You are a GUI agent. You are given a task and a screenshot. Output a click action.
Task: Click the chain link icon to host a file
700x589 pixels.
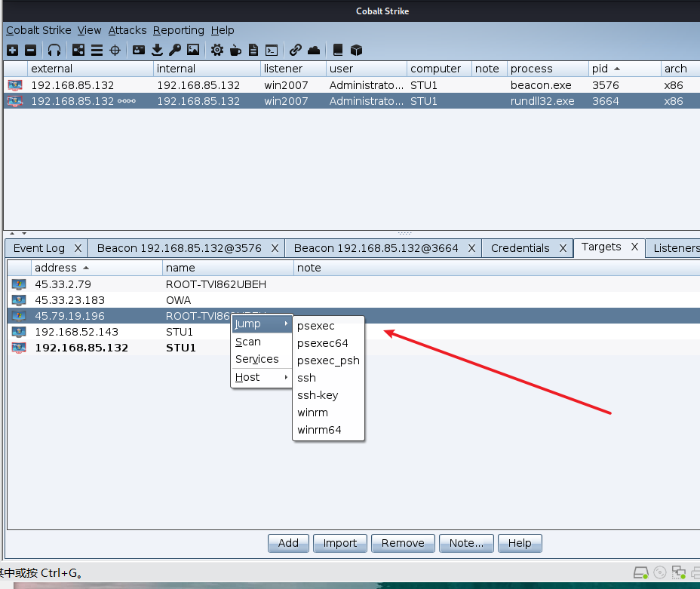[296, 50]
